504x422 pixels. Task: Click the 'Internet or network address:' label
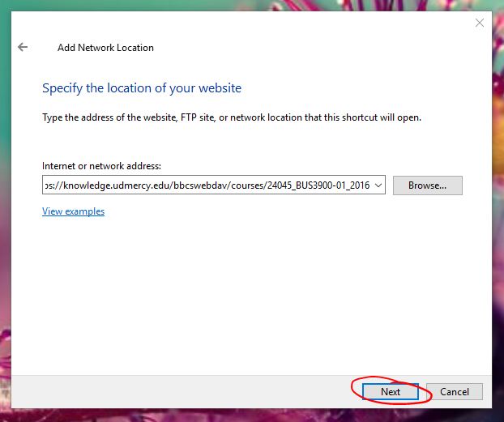[102, 165]
